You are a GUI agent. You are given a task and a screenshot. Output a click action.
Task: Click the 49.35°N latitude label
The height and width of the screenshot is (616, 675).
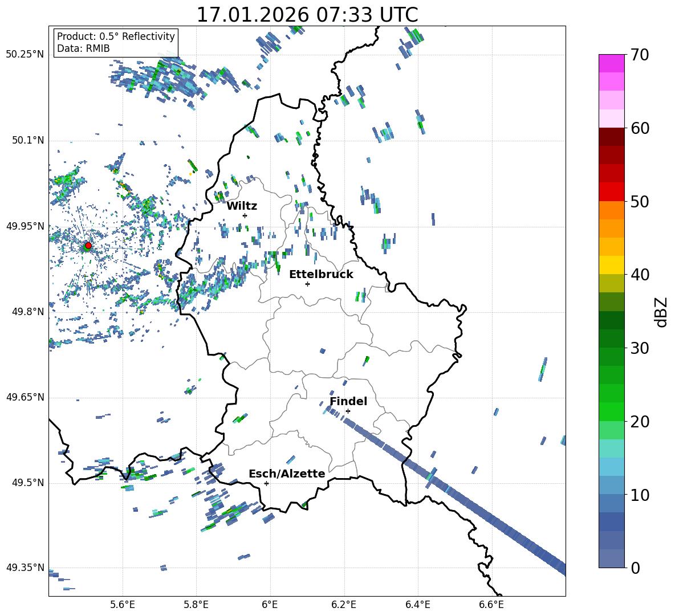[25, 568]
